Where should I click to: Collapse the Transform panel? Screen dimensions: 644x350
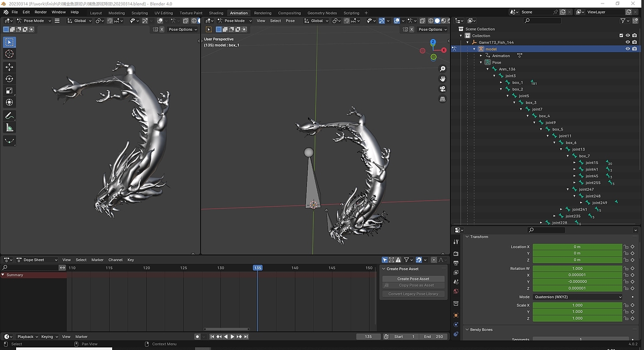(467, 237)
